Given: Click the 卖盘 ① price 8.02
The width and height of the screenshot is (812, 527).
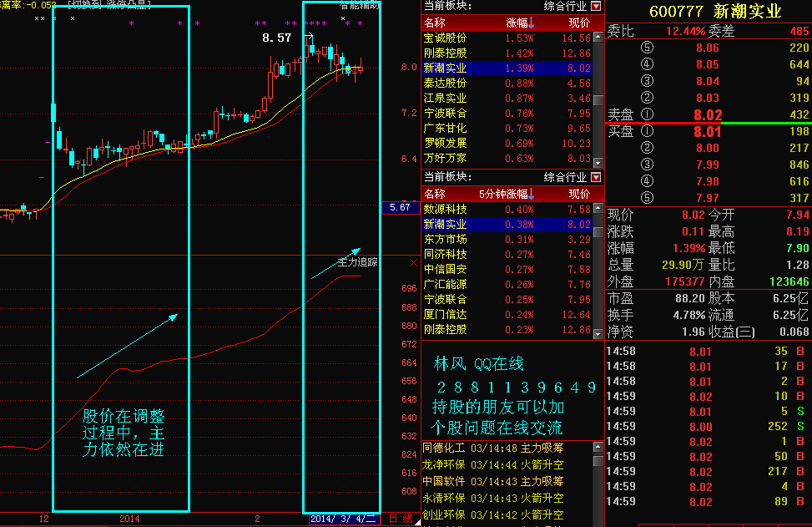Looking at the screenshot, I should (707, 115).
